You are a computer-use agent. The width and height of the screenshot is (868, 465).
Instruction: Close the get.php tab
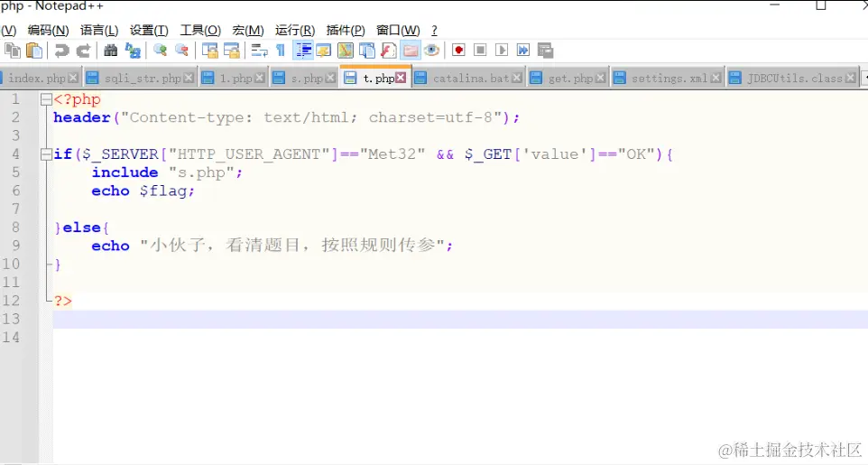[x=600, y=79]
